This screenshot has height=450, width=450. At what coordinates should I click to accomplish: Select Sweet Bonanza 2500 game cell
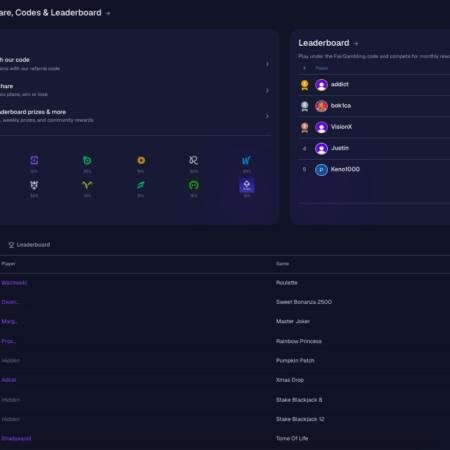(304, 302)
